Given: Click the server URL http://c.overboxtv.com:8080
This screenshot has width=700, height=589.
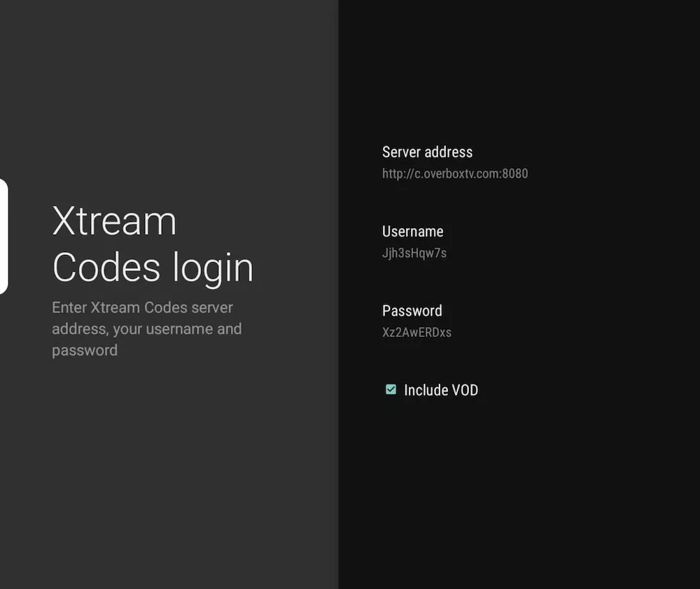Looking at the screenshot, I should (455, 174).
